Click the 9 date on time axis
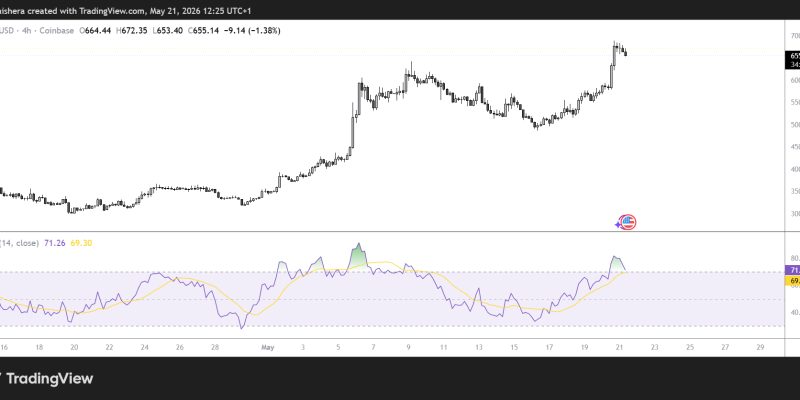Viewport: 800px width, 400px height. [409, 347]
